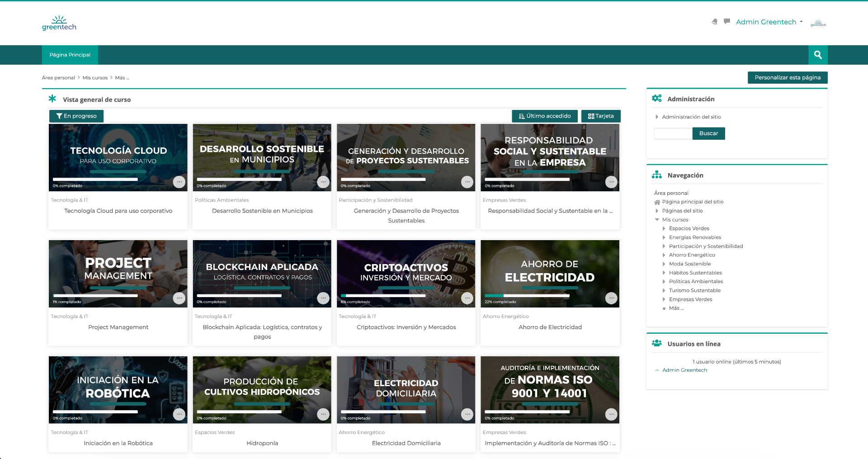Expand Energías Renovables in Navegación
Screen dimensions: 868x459
664,237
